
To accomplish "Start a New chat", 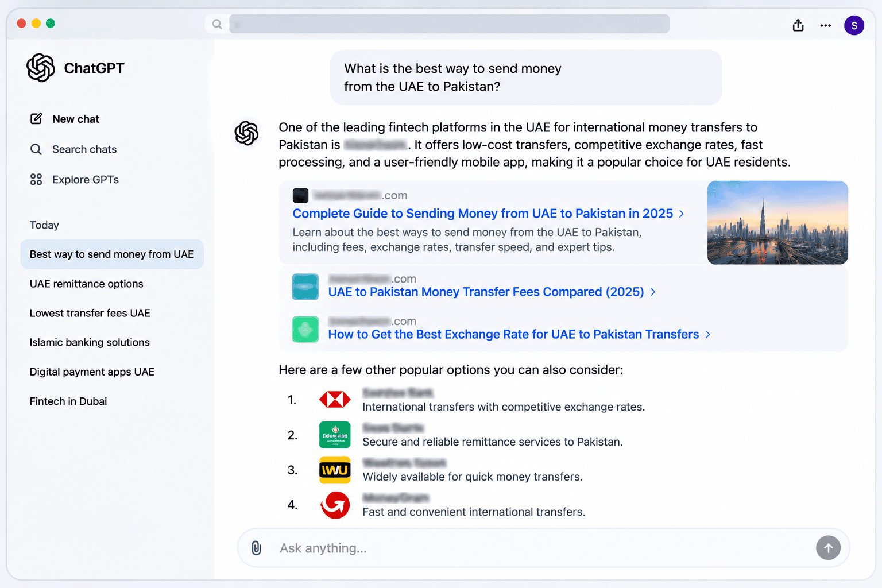I will [65, 119].
